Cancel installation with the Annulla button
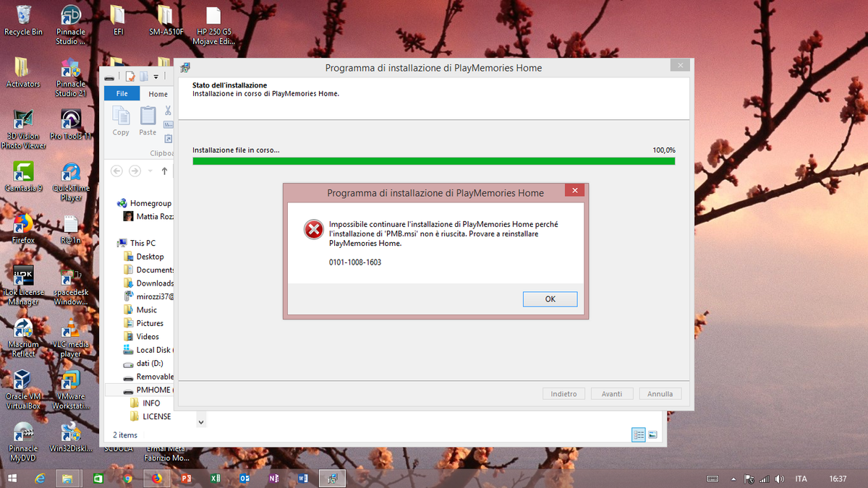 [x=660, y=393]
